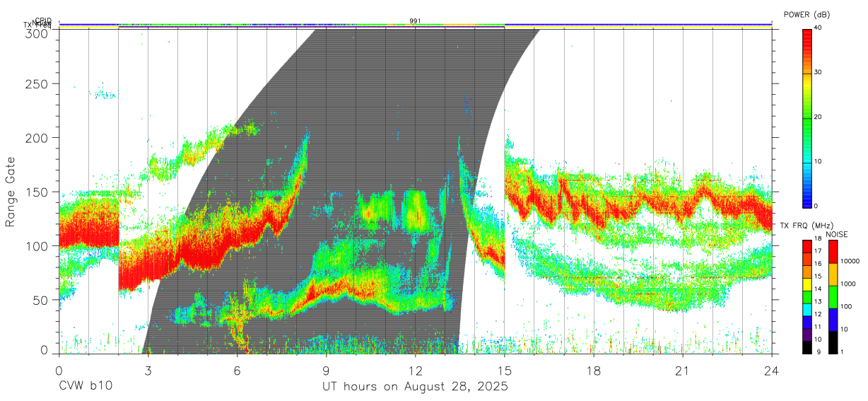Click the 6 tick on UT hours axis
The height and width of the screenshot is (401, 868).
tap(237, 371)
